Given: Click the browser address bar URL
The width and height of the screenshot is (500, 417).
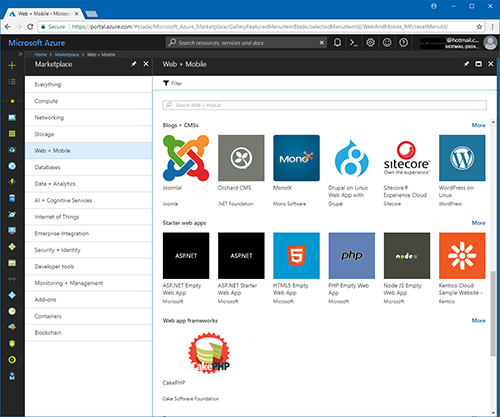Looking at the screenshot, I should [260, 27].
